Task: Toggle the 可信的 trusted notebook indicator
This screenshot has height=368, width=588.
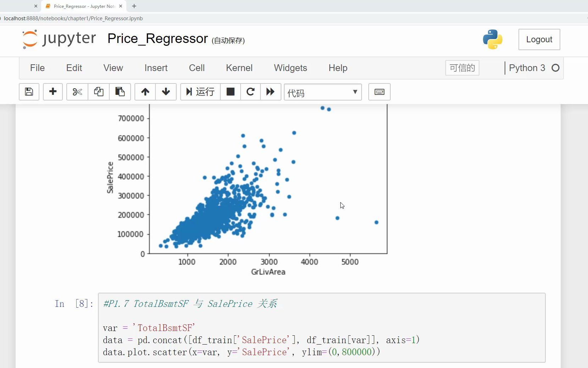Action: (462, 68)
